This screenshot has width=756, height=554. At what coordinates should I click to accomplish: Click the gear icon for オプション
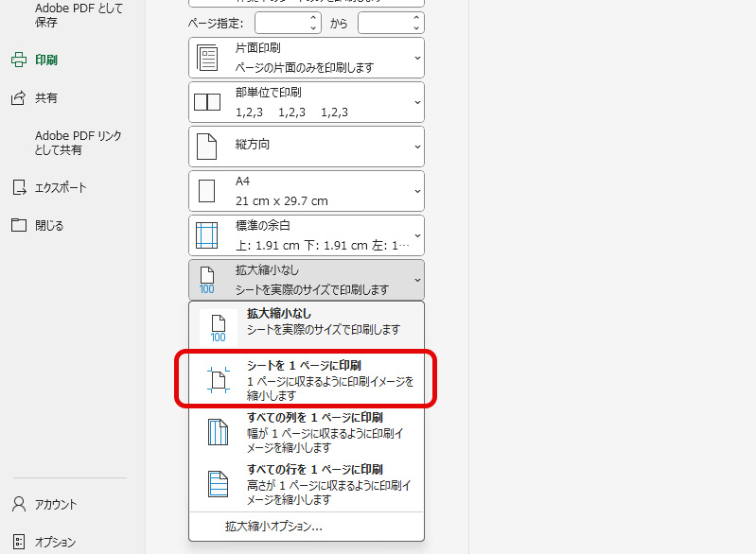[18, 542]
